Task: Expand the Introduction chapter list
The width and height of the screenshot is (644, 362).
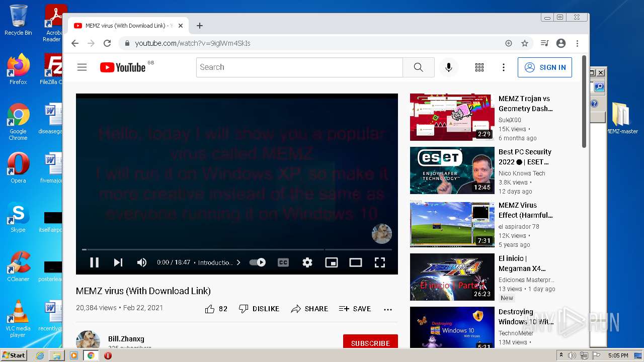Action: pyautogui.click(x=219, y=262)
